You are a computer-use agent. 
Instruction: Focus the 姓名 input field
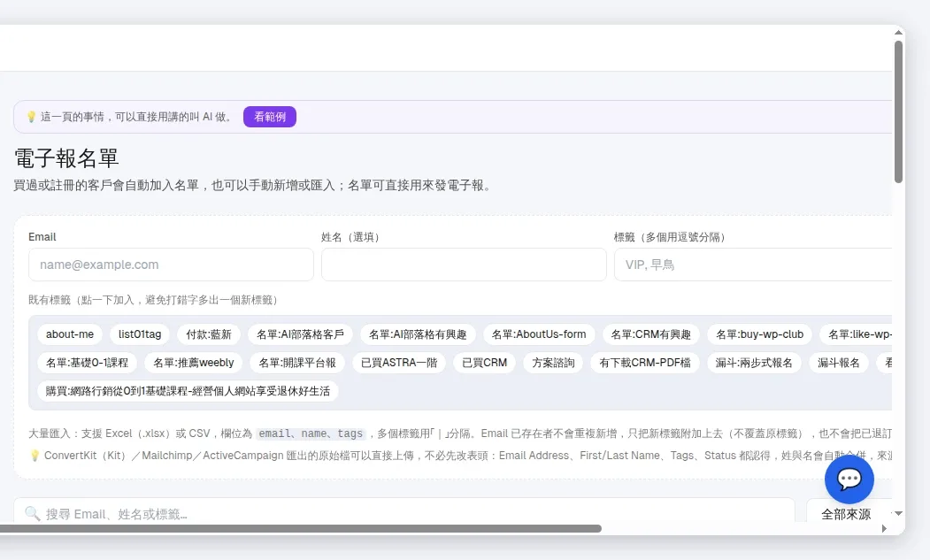pos(464,265)
